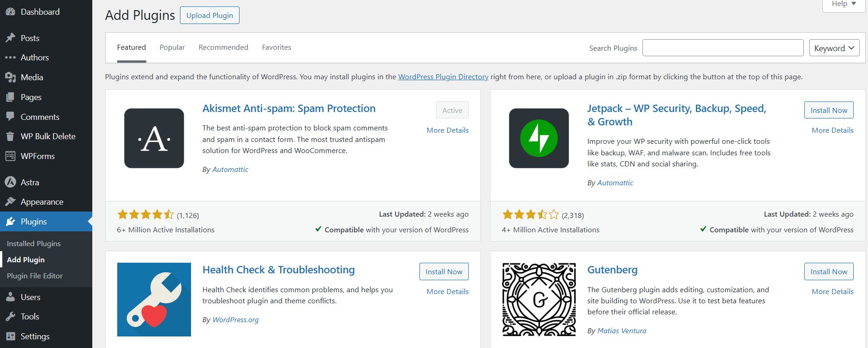This screenshot has width=868, height=348.
Task: Click the Akismet plugin logo thumbnail
Action: coord(154,138)
